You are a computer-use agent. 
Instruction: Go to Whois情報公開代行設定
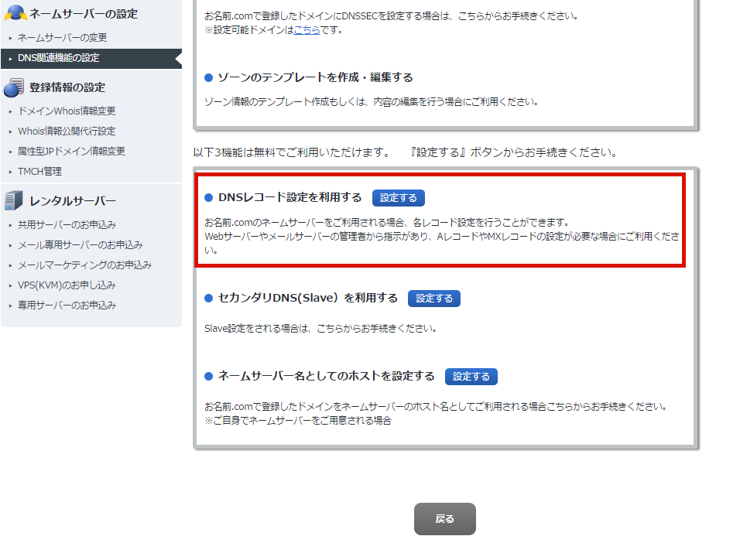click(x=67, y=131)
